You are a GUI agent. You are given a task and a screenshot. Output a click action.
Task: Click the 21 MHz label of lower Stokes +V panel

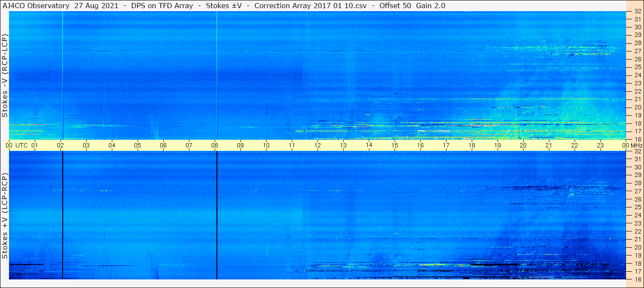point(637,239)
